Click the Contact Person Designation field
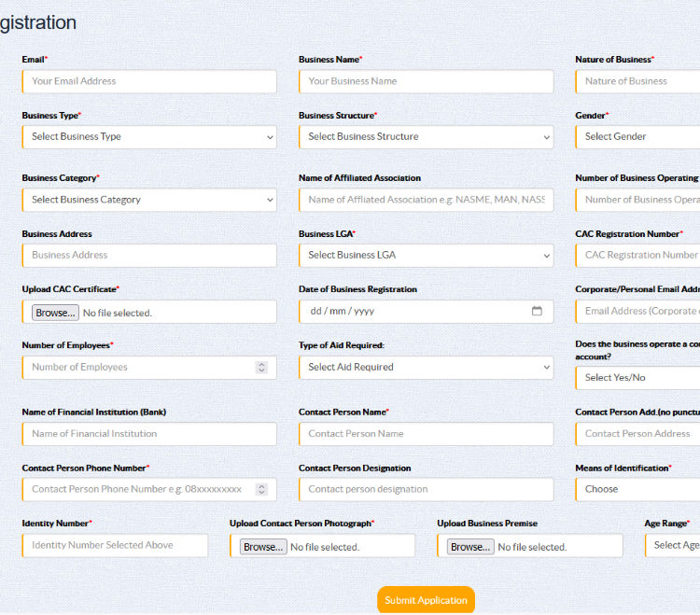This screenshot has width=700, height=615. point(426,489)
